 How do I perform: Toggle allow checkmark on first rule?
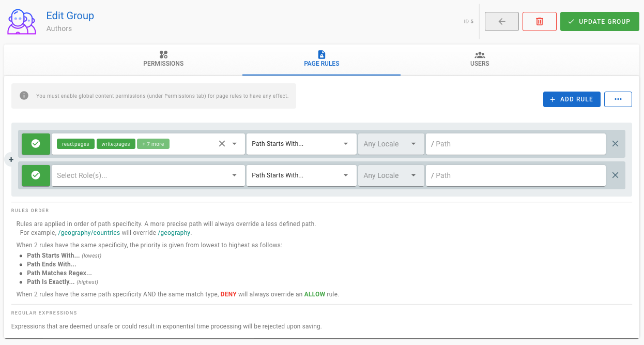pyautogui.click(x=36, y=144)
